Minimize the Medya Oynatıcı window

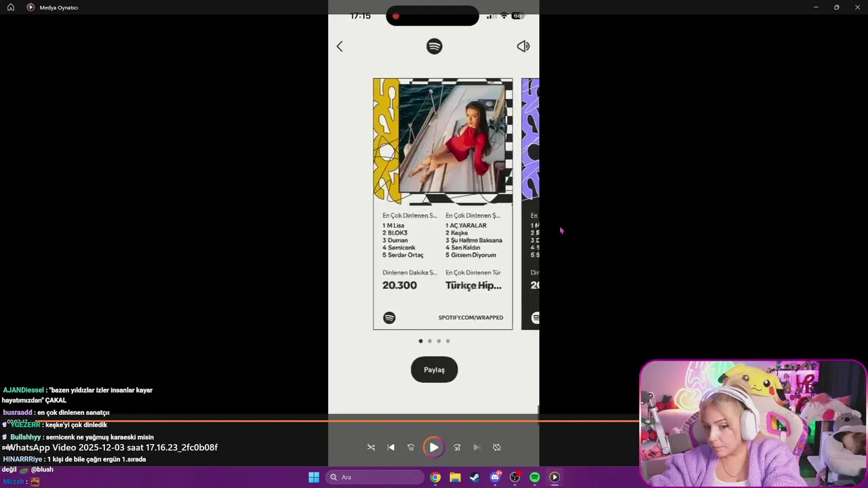(816, 7)
